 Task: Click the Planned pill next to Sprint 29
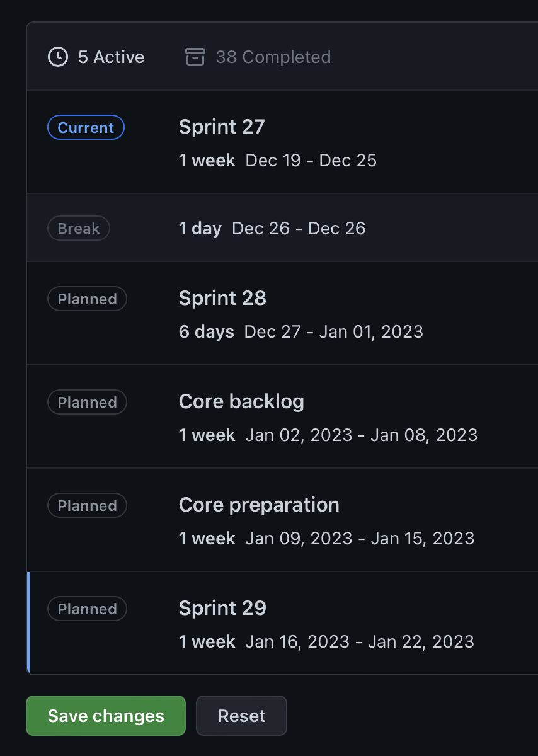(87, 609)
